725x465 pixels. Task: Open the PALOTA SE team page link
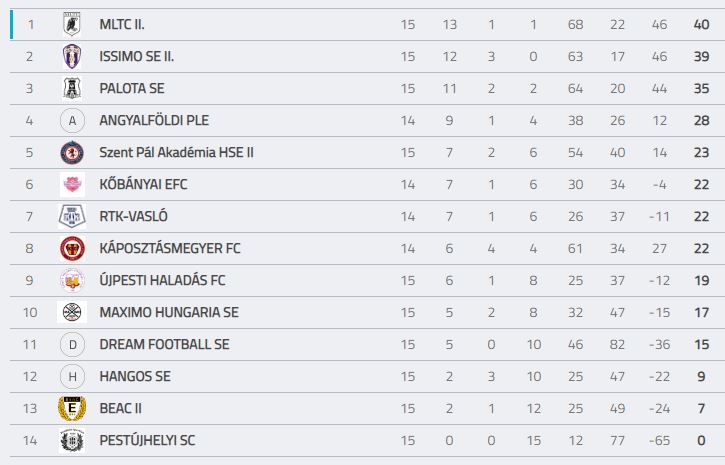[132, 88]
